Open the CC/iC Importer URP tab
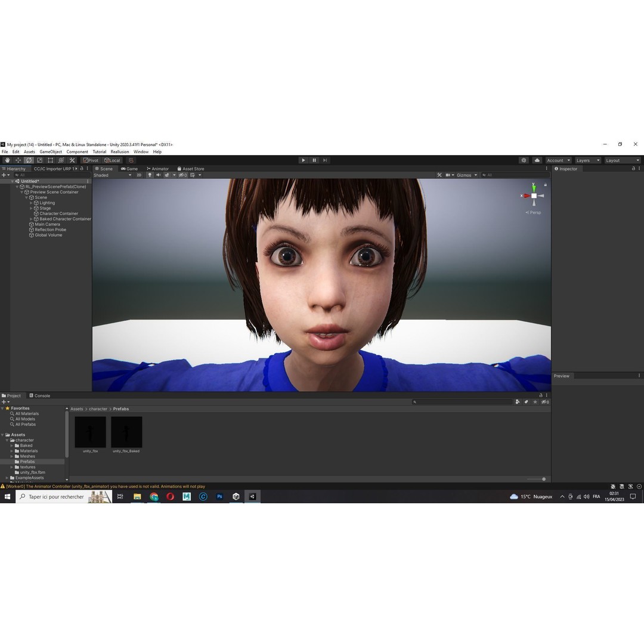Viewport: 644px width, 644px height. click(54, 169)
